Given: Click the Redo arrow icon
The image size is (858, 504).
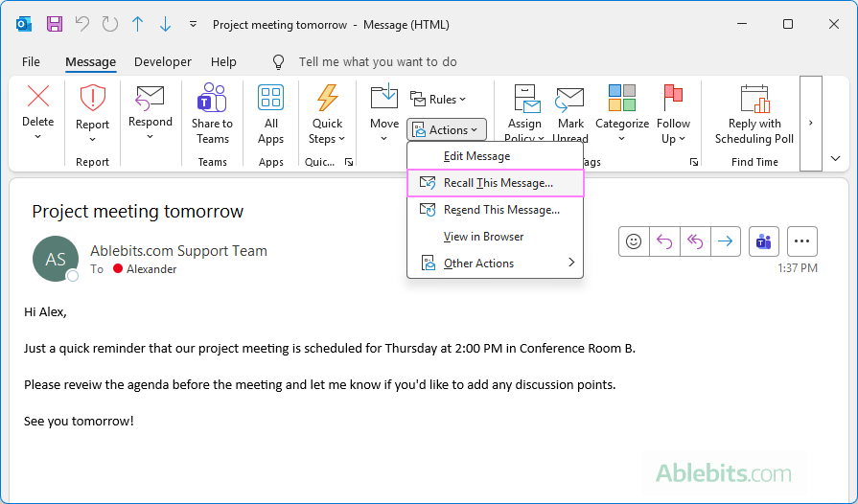Looking at the screenshot, I should coord(110,24).
